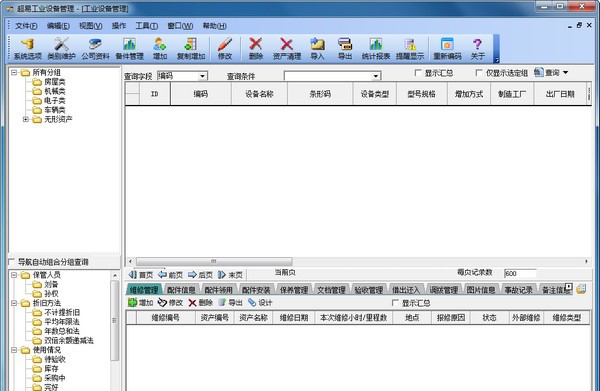Open the 编辑 menu
This screenshot has width=600, height=391.
pyautogui.click(x=58, y=26)
